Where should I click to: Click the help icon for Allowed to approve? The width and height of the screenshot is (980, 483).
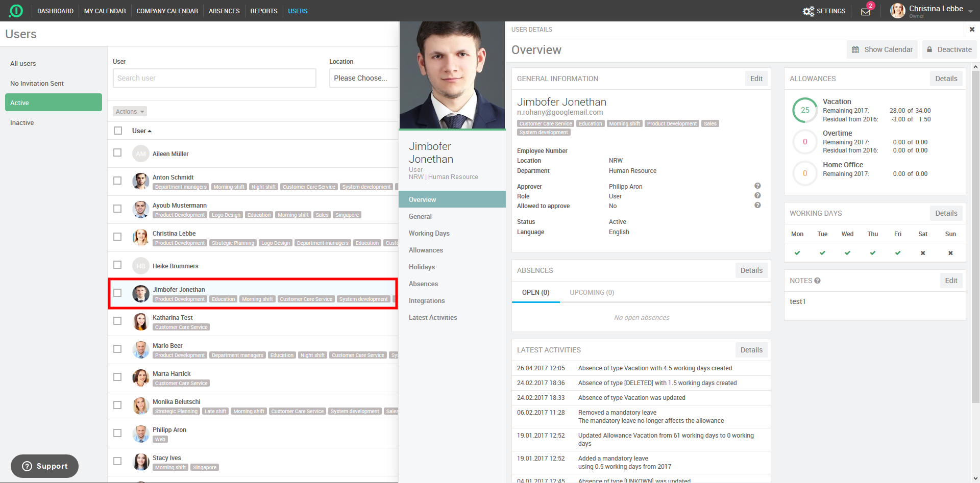(757, 206)
